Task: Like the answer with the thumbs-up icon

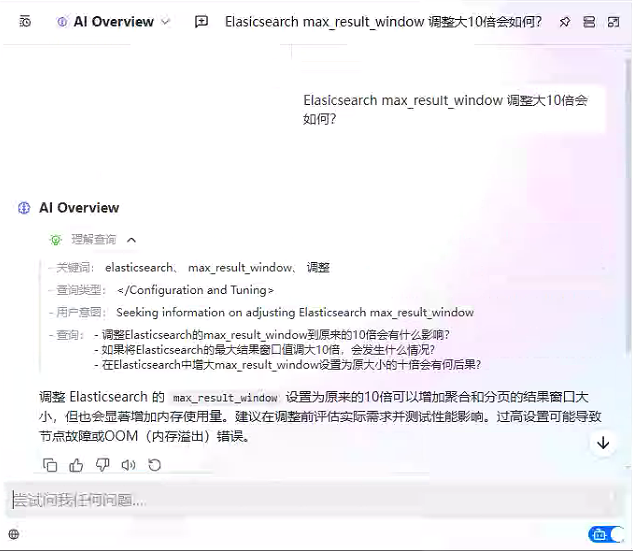Action: pyautogui.click(x=76, y=465)
